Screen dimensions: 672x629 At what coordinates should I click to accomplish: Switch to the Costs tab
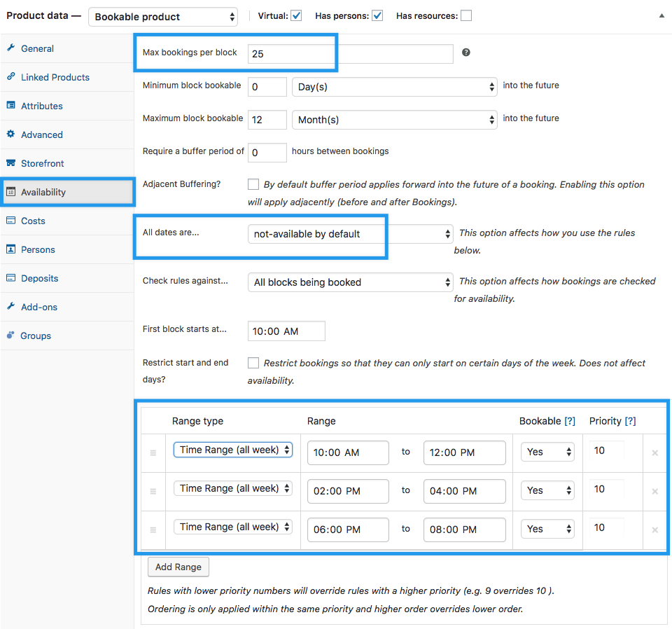(33, 221)
